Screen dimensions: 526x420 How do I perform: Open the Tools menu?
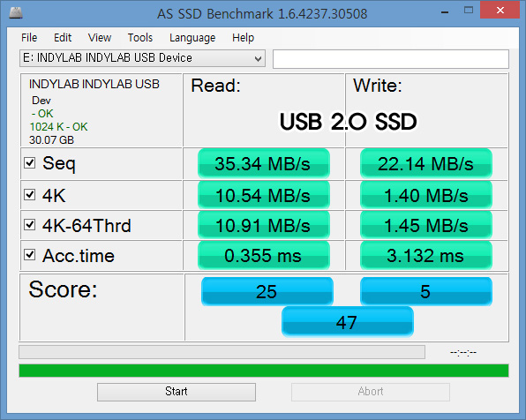pos(140,38)
